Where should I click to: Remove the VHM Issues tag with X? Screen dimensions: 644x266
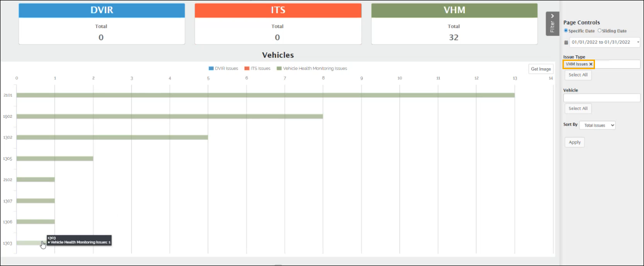pyautogui.click(x=591, y=64)
